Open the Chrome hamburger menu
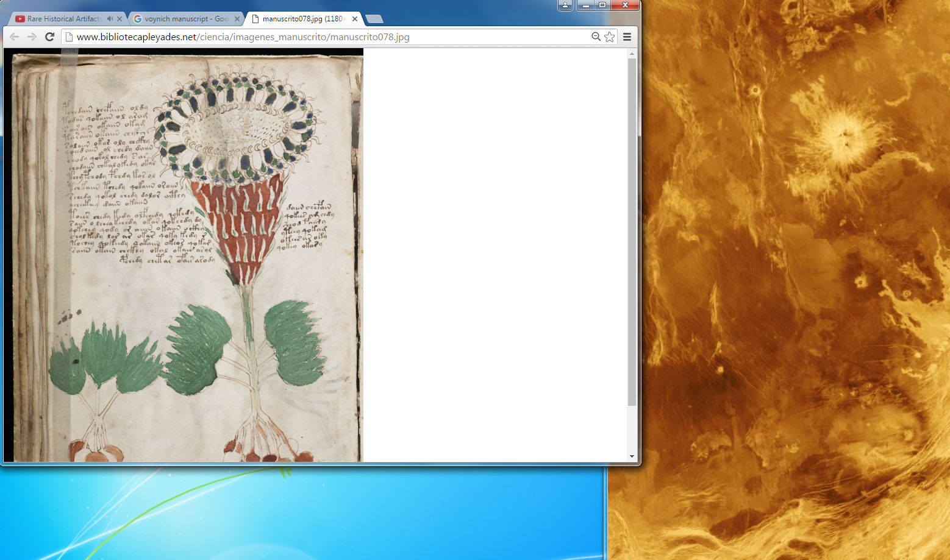The image size is (950, 560). (627, 37)
